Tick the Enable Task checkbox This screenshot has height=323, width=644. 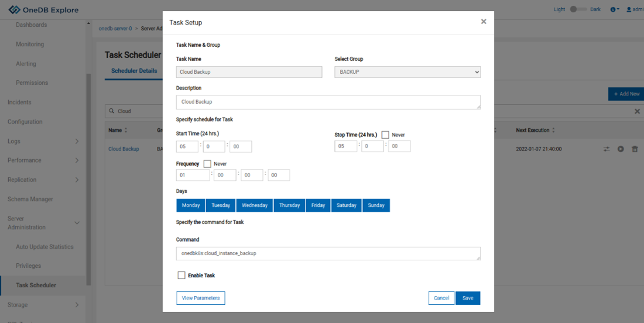[x=181, y=275]
